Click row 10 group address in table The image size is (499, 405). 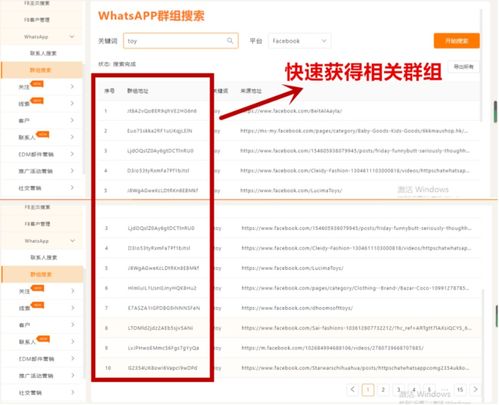click(162, 368)
